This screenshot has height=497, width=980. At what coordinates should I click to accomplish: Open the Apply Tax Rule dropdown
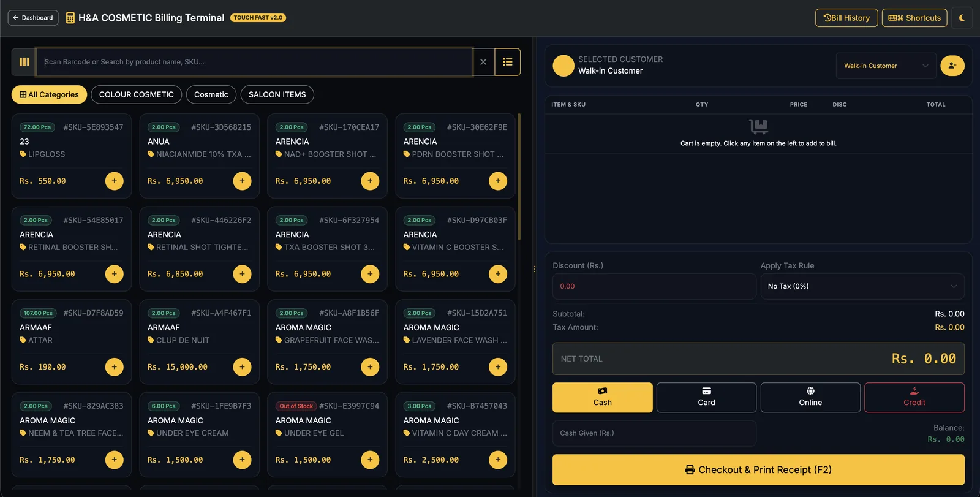pos(862,286)
